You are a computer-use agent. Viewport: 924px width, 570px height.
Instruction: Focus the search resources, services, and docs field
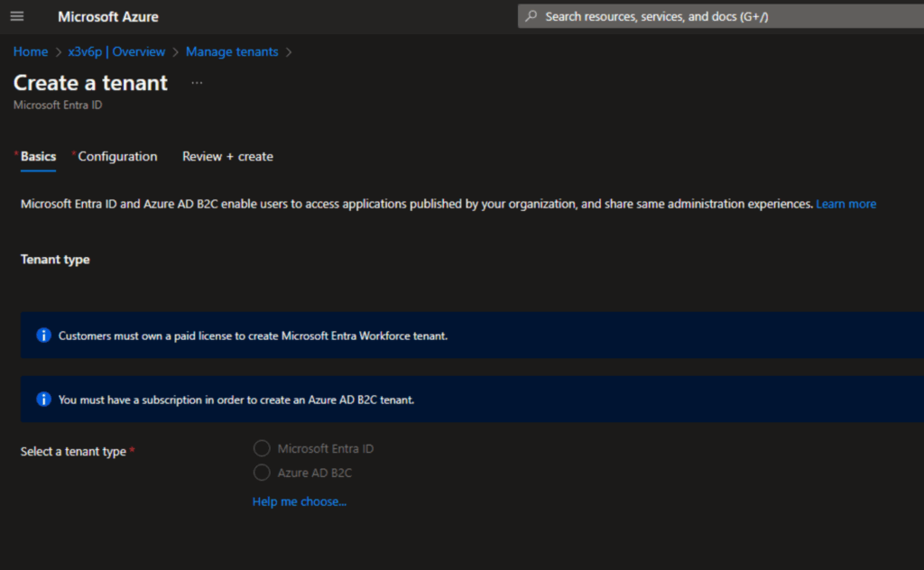[704, 16]
